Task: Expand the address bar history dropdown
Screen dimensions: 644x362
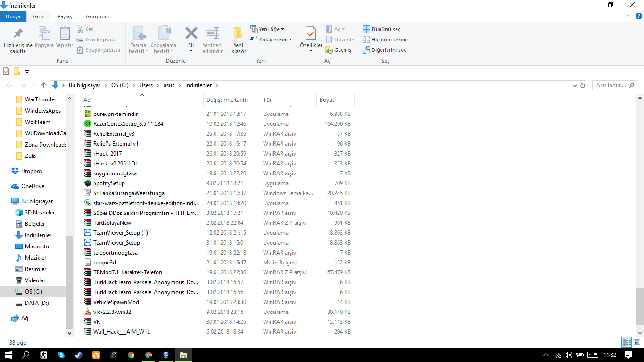Action: [574, 85]
